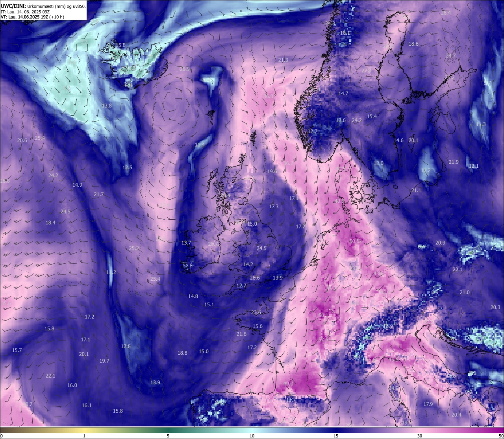The width and height of the screenshot is (504, 439).
Task: Click the 25.2 map value
Action: pyautogui.click(x=134, y=248)
